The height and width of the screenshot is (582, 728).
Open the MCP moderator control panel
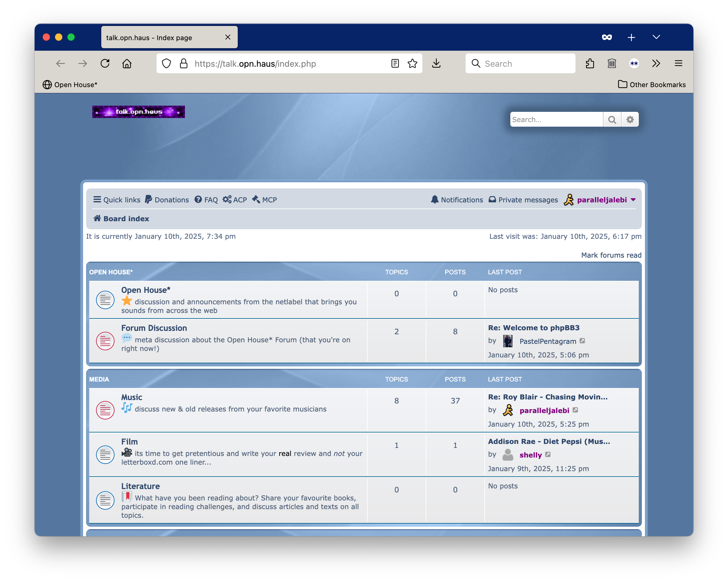click(x=264, y=200)
